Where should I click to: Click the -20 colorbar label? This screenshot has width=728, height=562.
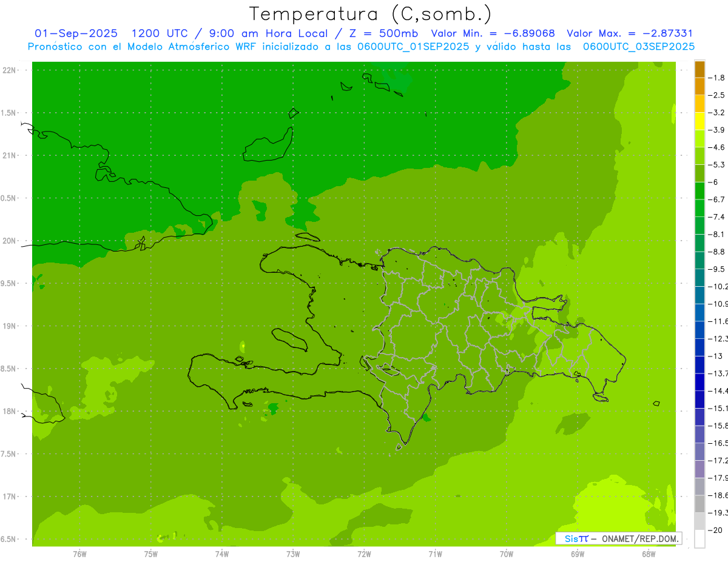715,530
